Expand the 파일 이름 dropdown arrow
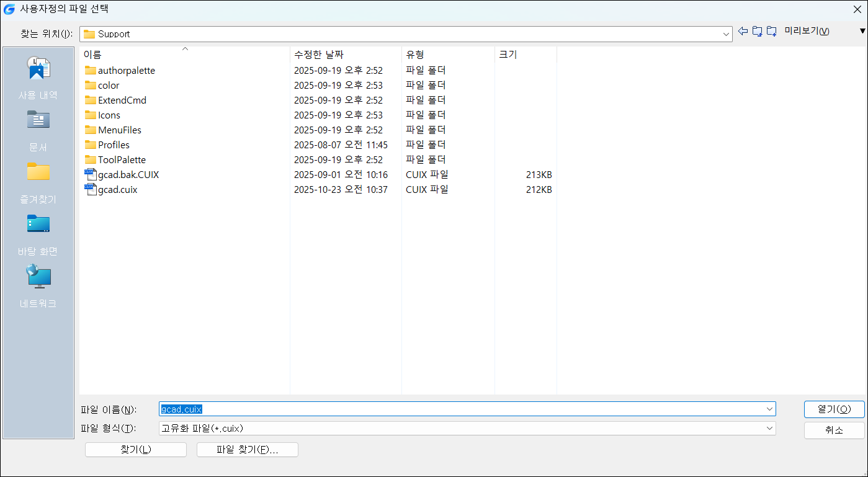 769,409
